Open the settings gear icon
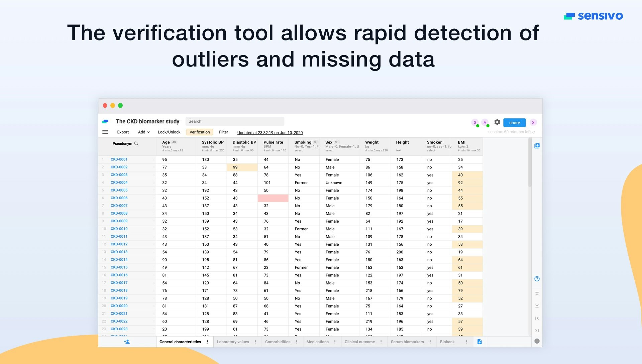Screen dimensions: 642x364 coord(497,122)
